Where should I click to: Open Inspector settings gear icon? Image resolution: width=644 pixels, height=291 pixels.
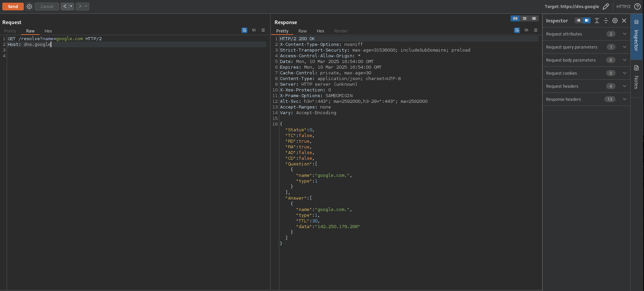pyautogui.click(x=615, y=21)
